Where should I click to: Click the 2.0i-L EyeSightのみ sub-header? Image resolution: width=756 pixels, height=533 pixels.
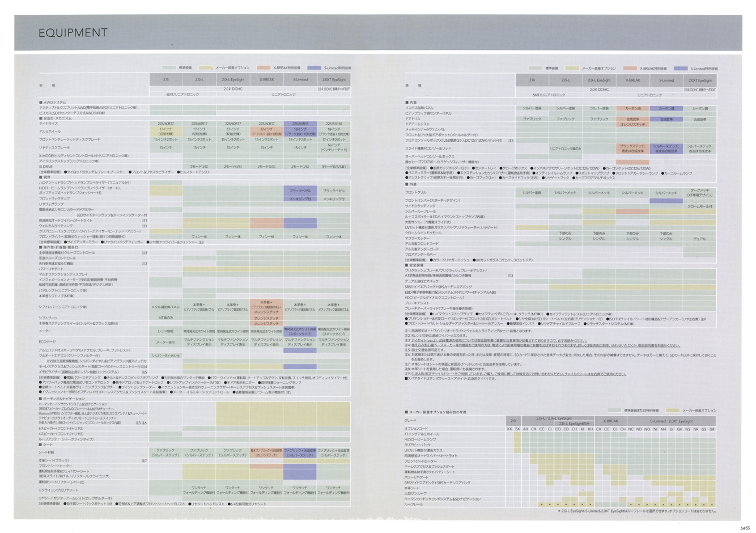click(x=574, y=424)
